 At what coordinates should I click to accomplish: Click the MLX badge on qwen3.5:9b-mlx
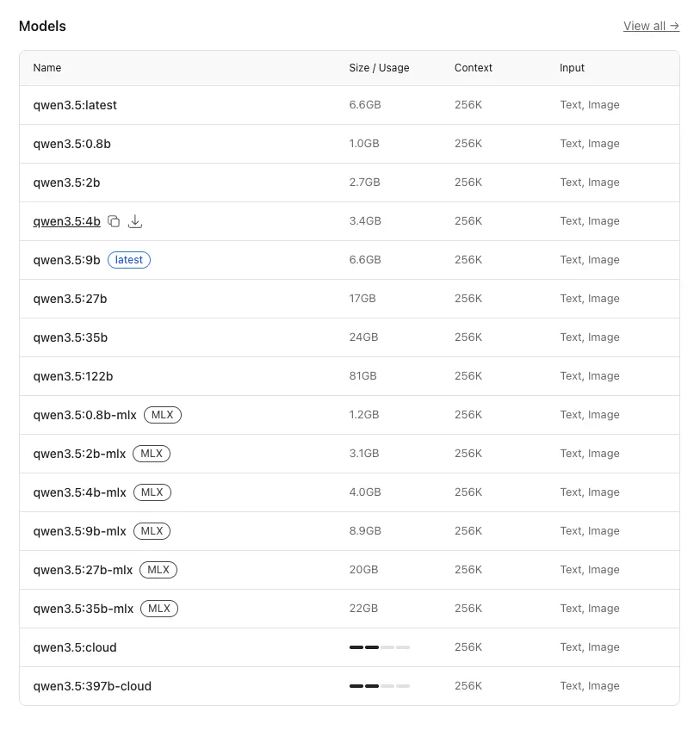[152, 531]
